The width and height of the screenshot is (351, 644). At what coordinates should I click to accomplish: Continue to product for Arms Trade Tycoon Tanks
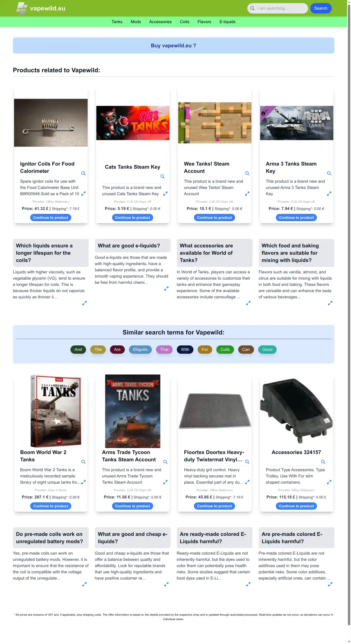coord(133,506)
